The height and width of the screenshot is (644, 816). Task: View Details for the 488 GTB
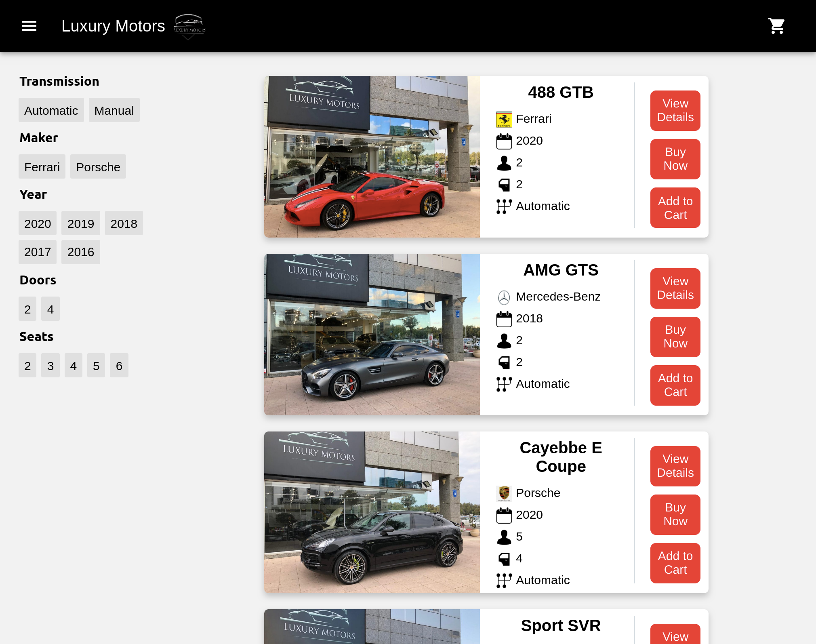[x=675, y=111]
